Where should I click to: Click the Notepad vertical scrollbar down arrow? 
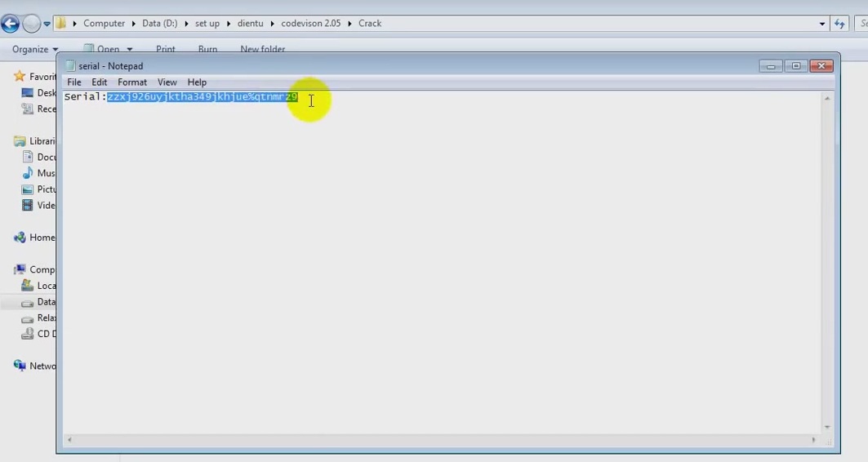827,427
